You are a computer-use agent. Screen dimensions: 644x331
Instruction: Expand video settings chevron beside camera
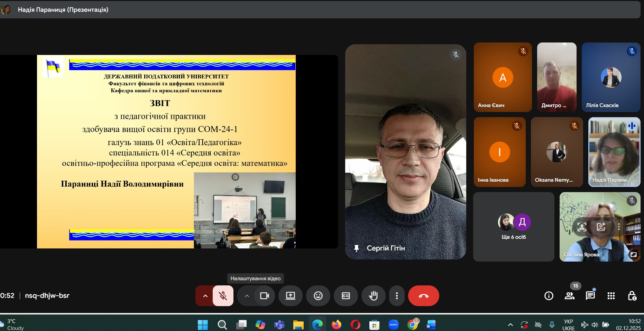[247, 296]
